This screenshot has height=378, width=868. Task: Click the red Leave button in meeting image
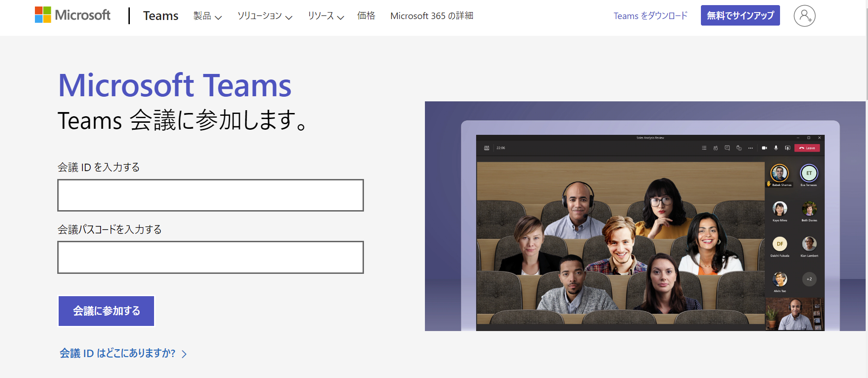[807, 148]
